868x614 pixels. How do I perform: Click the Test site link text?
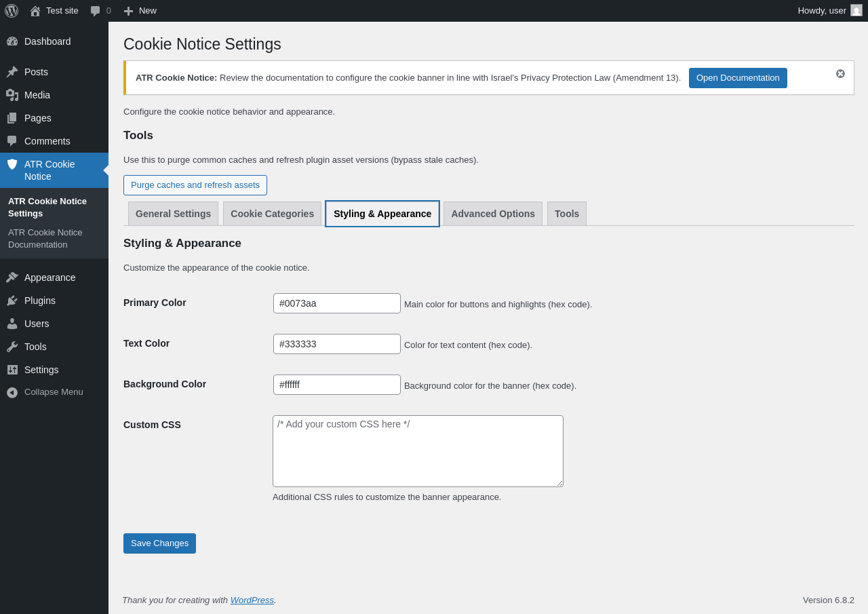[62, 11]
